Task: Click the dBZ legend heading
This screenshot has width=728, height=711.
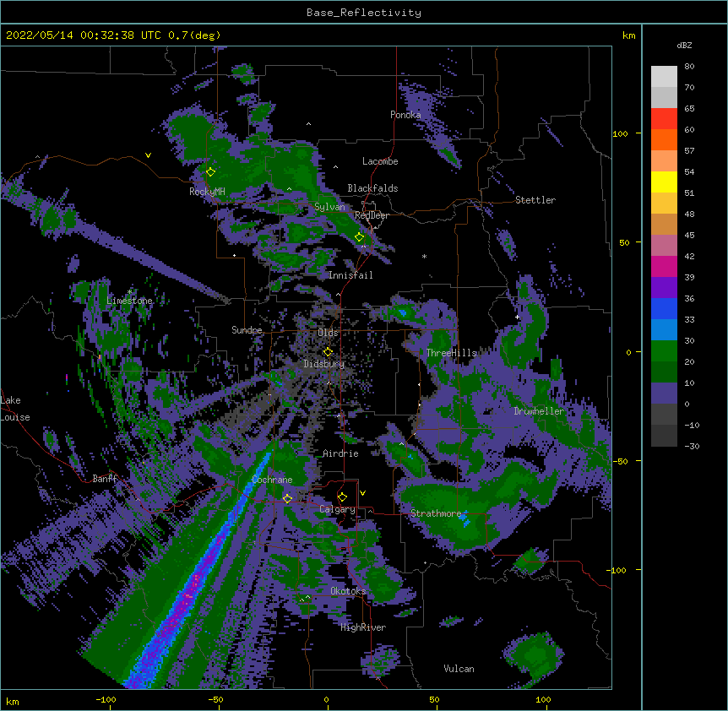Action: point(684,45)
